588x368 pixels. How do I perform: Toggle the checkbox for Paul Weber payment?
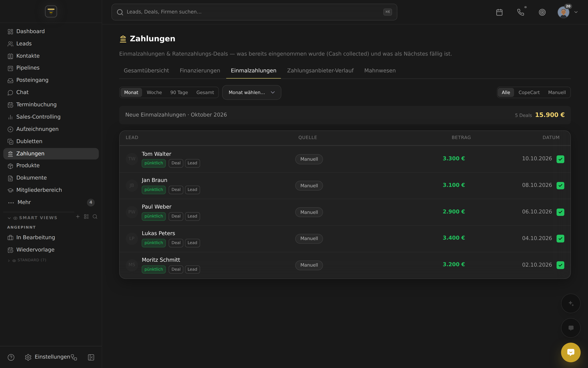pos(560,212)
